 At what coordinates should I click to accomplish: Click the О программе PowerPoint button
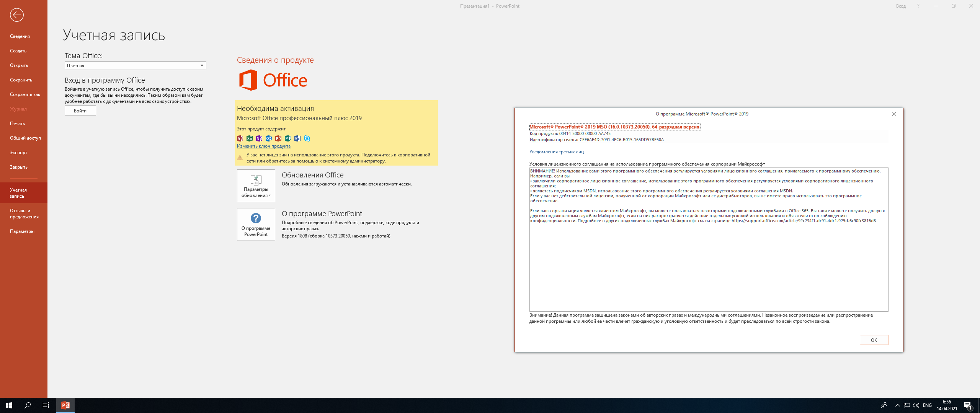coord(256,224)
